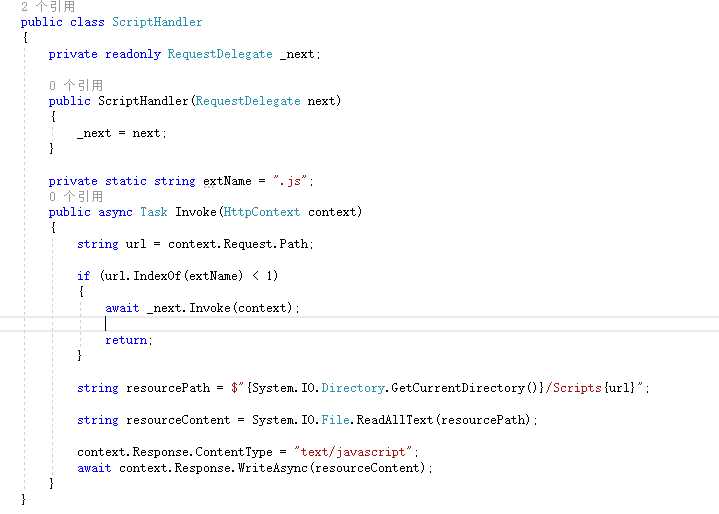Click the "static" keyword
The height and width of the screenshot is (514, 719).
(x=126, y=181)
